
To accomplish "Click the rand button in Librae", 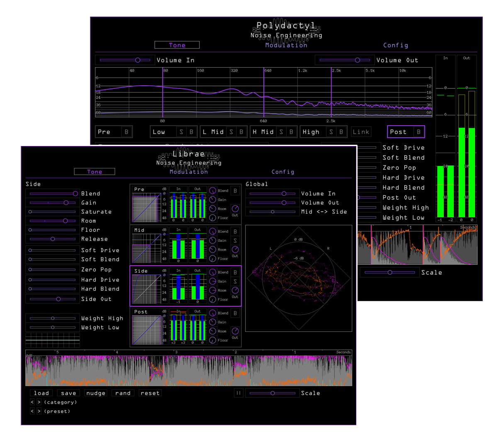I will (123, 393).
